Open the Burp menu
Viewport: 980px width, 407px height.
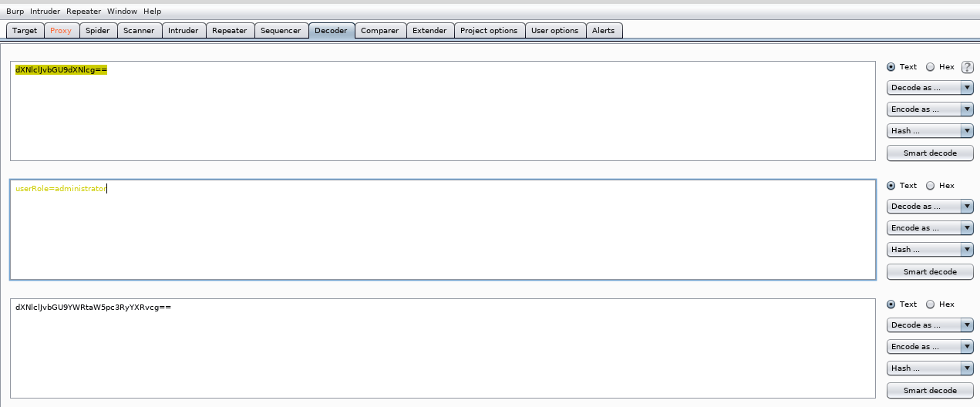point(15,12)
